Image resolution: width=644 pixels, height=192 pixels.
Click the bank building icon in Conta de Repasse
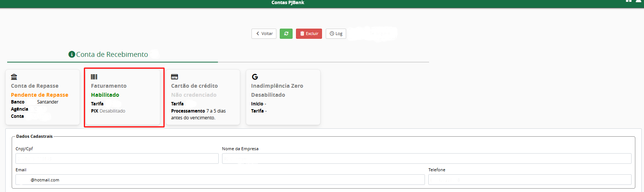(x=14, y=77)
